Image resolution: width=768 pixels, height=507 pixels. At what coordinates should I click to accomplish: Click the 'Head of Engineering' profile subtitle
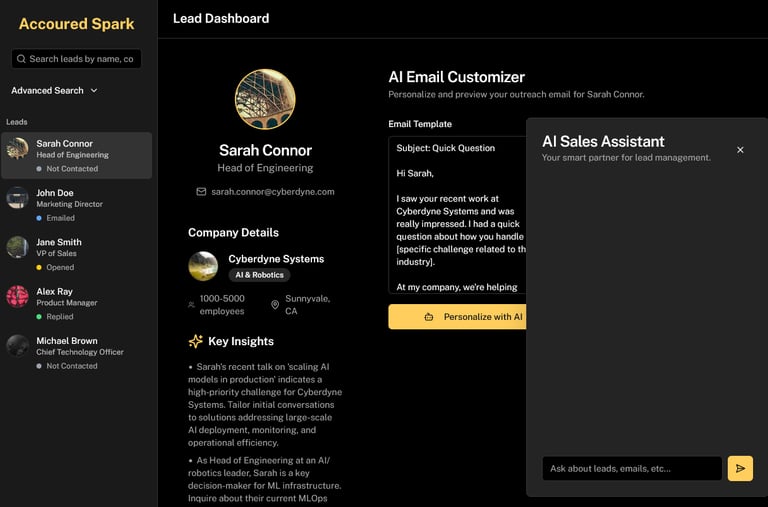[265, 168]
